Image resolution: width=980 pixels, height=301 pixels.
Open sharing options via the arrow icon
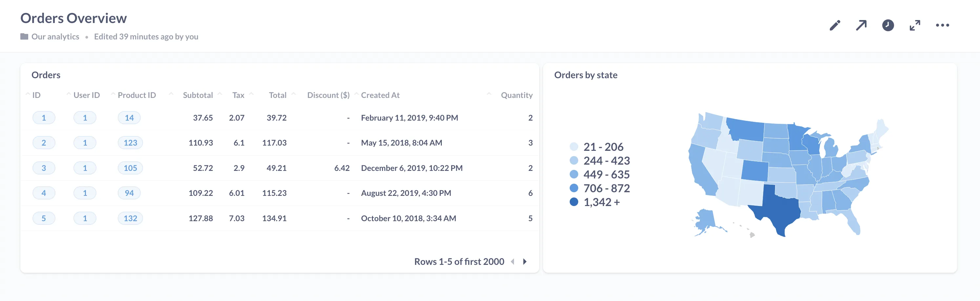point(862,25)
